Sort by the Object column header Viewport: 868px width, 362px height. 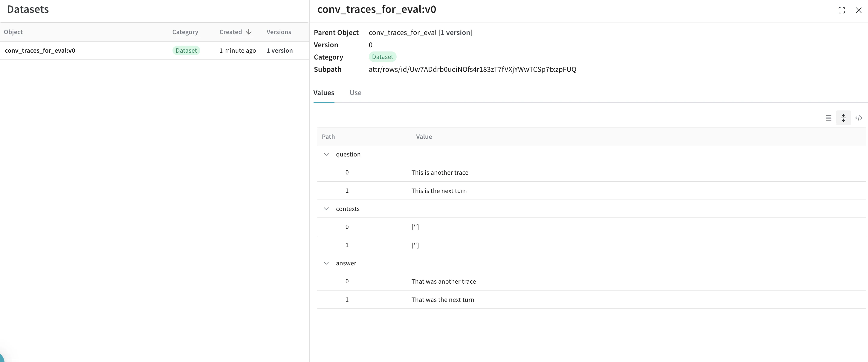click(13, 32)
